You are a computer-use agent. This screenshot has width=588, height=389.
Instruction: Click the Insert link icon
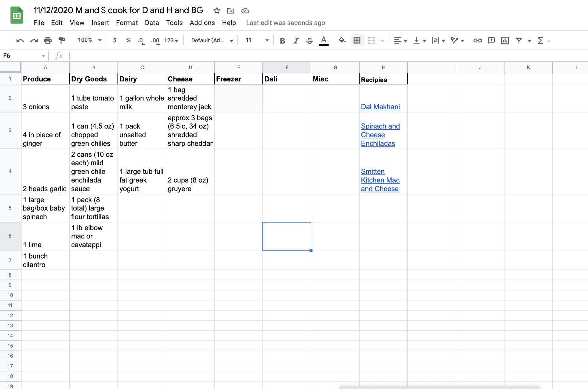click(478, 41)
